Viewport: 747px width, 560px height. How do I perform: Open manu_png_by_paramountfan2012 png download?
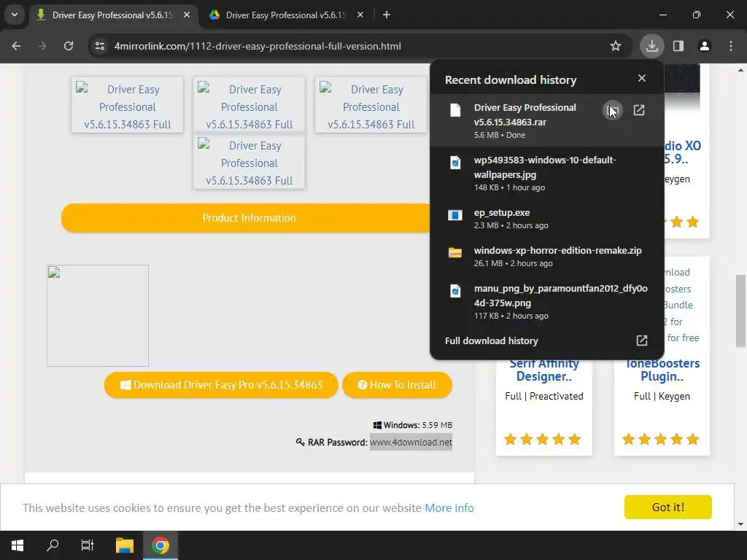tap(547, 301)
